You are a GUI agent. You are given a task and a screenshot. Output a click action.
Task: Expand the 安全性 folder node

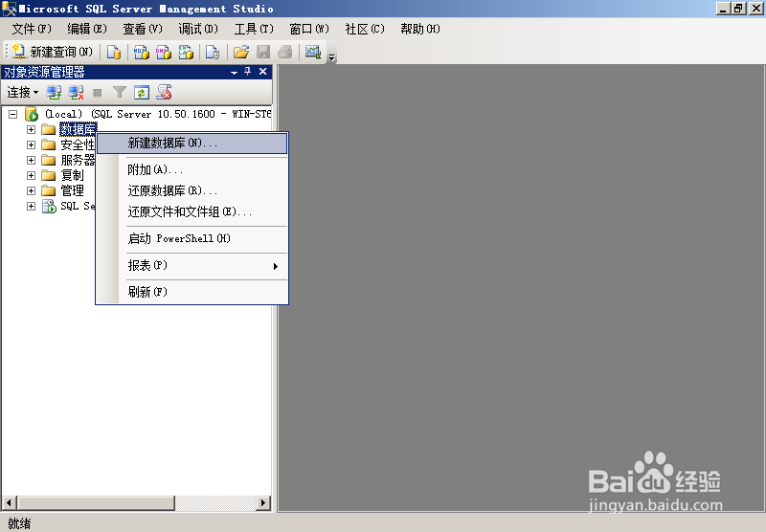click(x=31, y=144)
